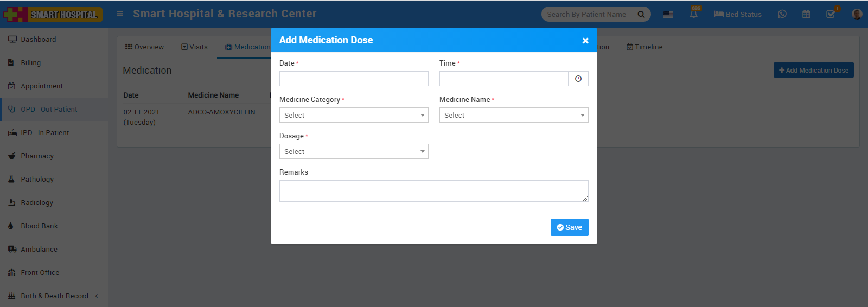The width and height of the screenshot is (868, 307).
Task: Click the search magnifier icon
Action: click(641, 15)
